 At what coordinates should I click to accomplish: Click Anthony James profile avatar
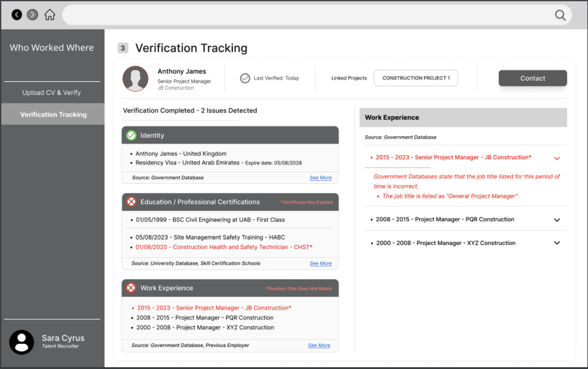[135, 79]
